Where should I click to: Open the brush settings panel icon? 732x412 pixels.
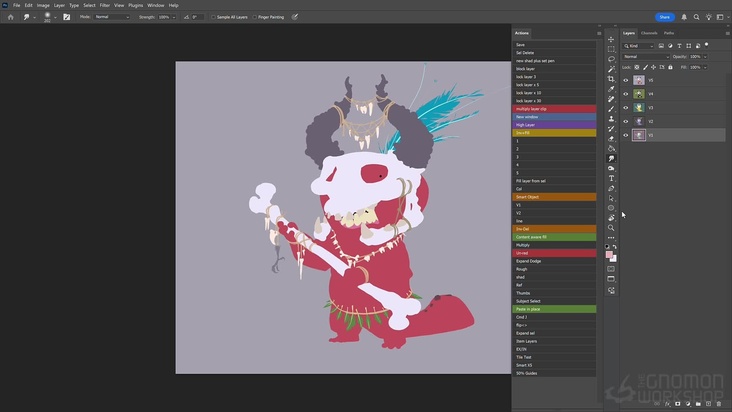(x=67, y=17)
